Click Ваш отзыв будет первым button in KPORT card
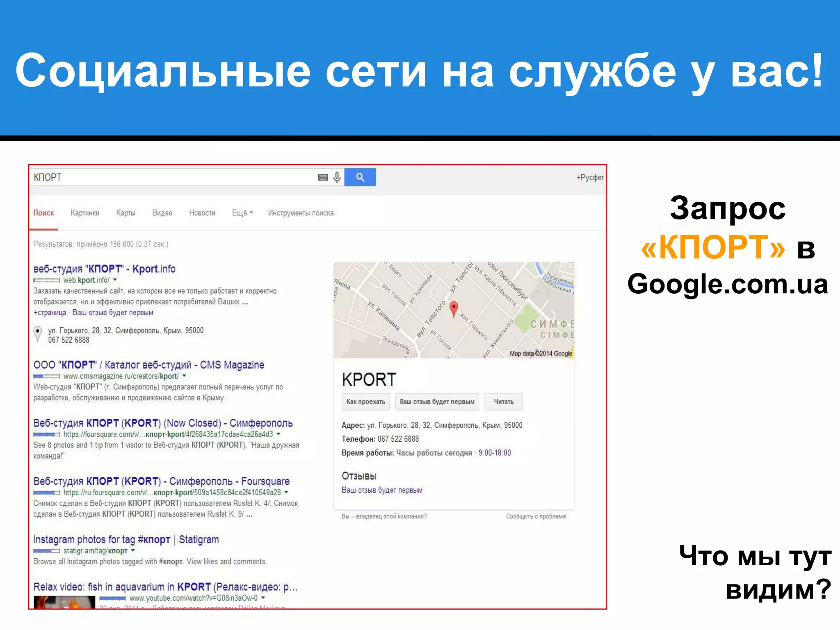The image size is (840, 630). [437, 402]
